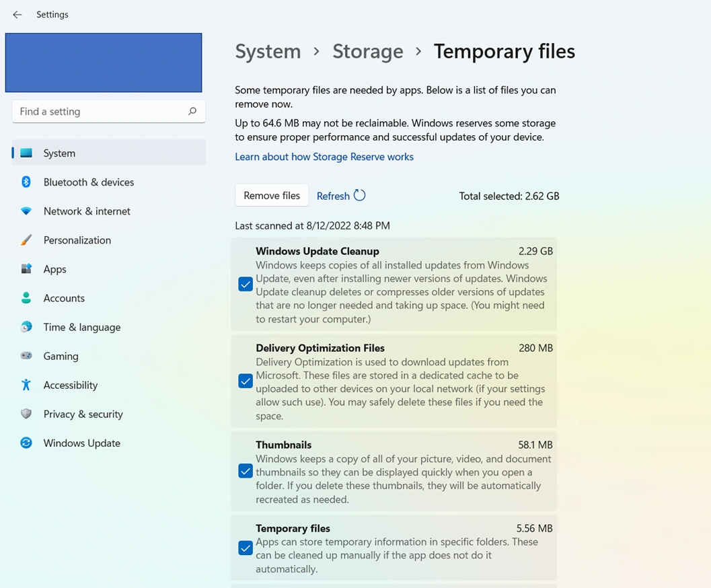
Task: Click the System monitor icon
Action: (x=26, y=153)
